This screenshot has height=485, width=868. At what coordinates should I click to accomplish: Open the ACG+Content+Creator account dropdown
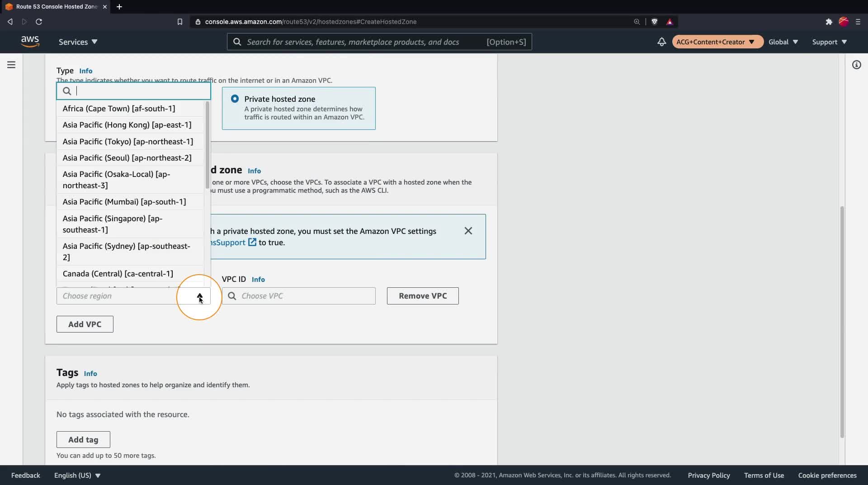[717, 42]
